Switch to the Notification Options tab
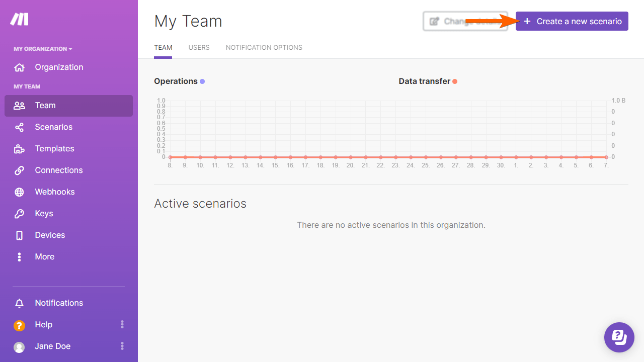Viewport: 644px width, 362px height. pos(264,48)
